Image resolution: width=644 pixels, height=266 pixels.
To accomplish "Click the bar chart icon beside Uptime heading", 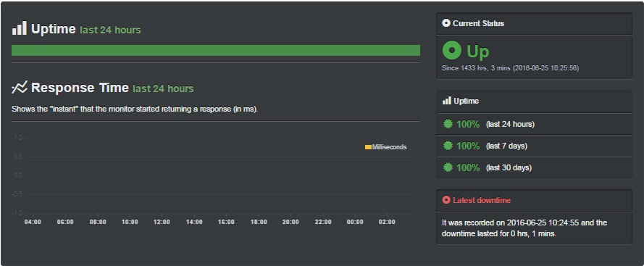I will [20, 28].
